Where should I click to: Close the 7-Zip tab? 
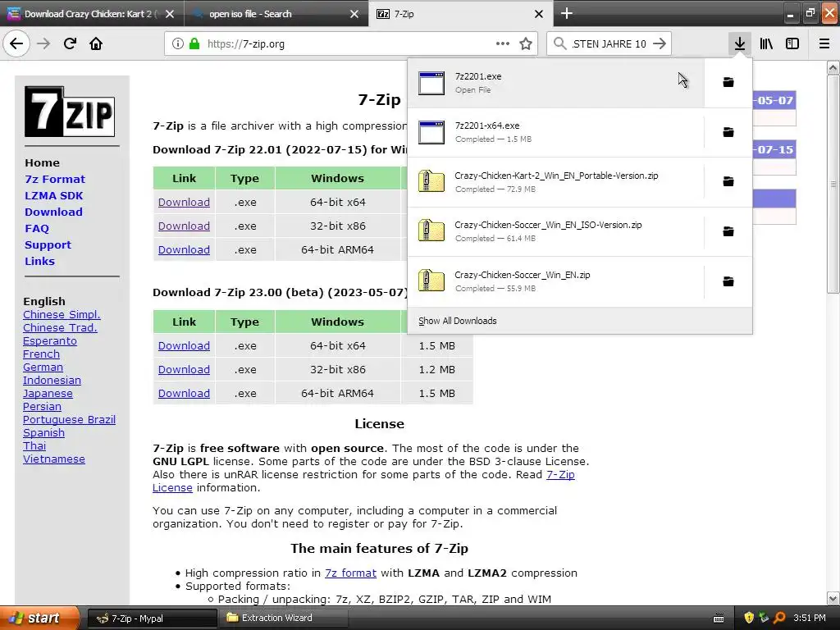tap(539, 14)
